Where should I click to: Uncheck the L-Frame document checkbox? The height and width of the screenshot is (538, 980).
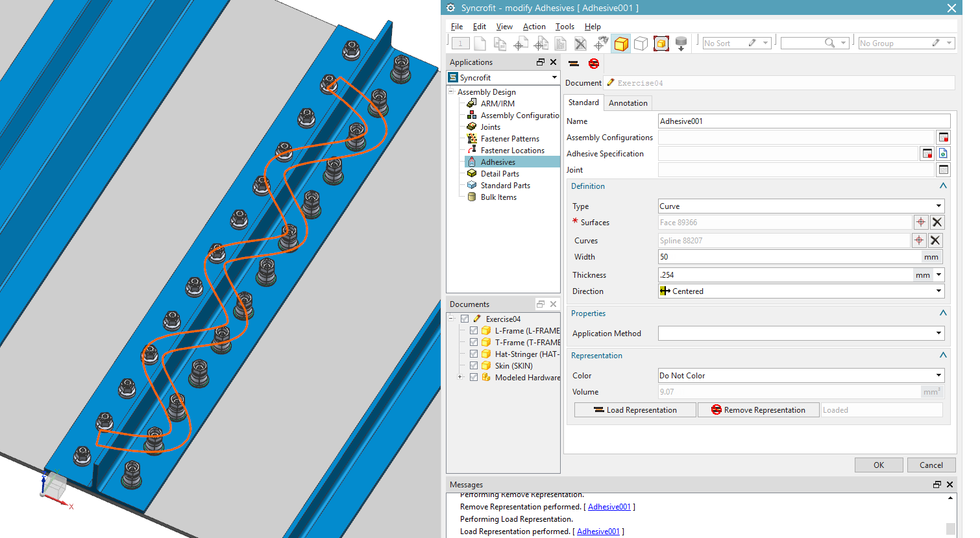pyautogui.click(x=474, y=330)
